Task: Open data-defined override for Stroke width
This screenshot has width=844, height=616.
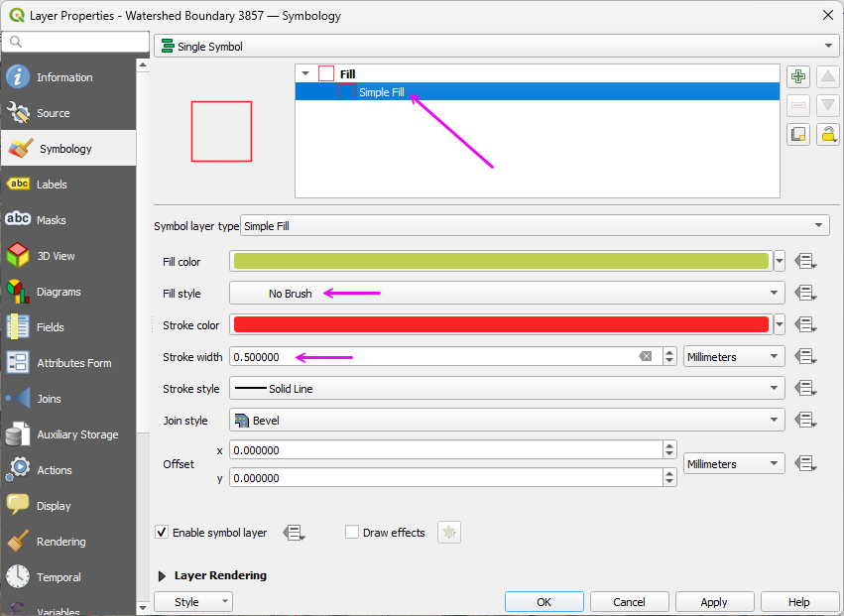Action: (805, 357)
